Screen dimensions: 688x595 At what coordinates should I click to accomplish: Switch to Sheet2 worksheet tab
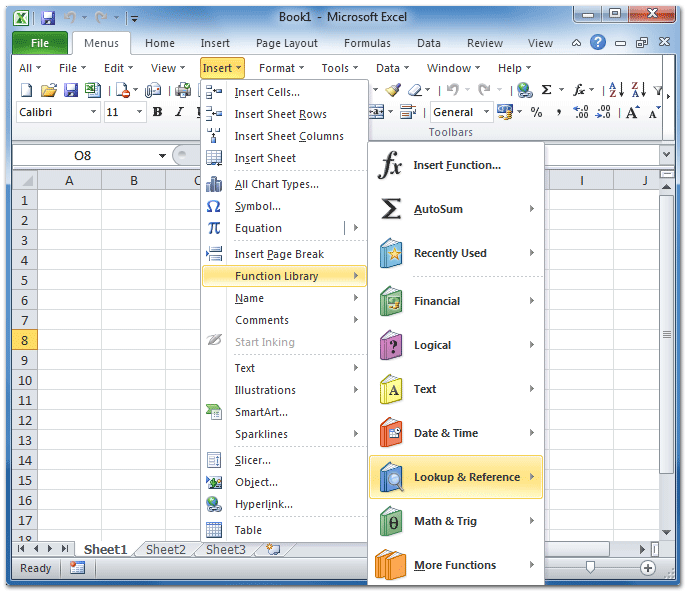pos(165,549)
